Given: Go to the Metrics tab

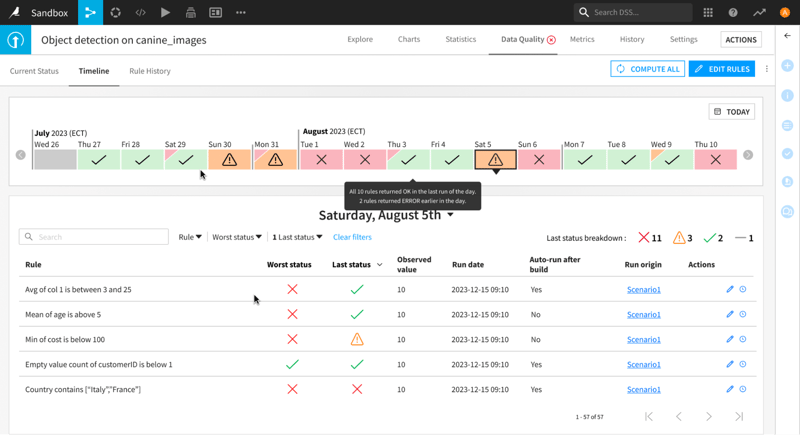Looking at the screenshot, I should pyautogui.click(x=582, y=39).
